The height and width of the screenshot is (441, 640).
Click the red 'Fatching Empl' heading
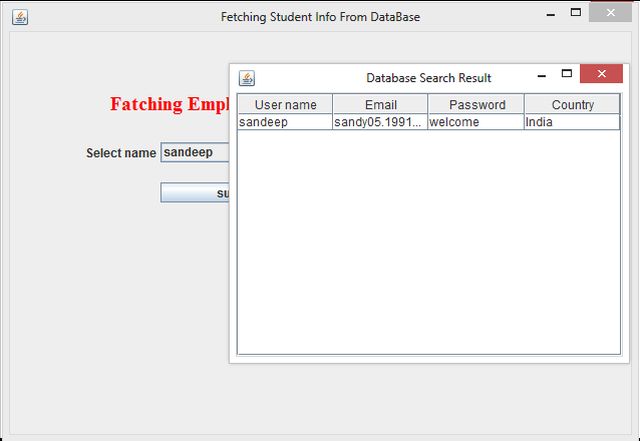(170, 104)
